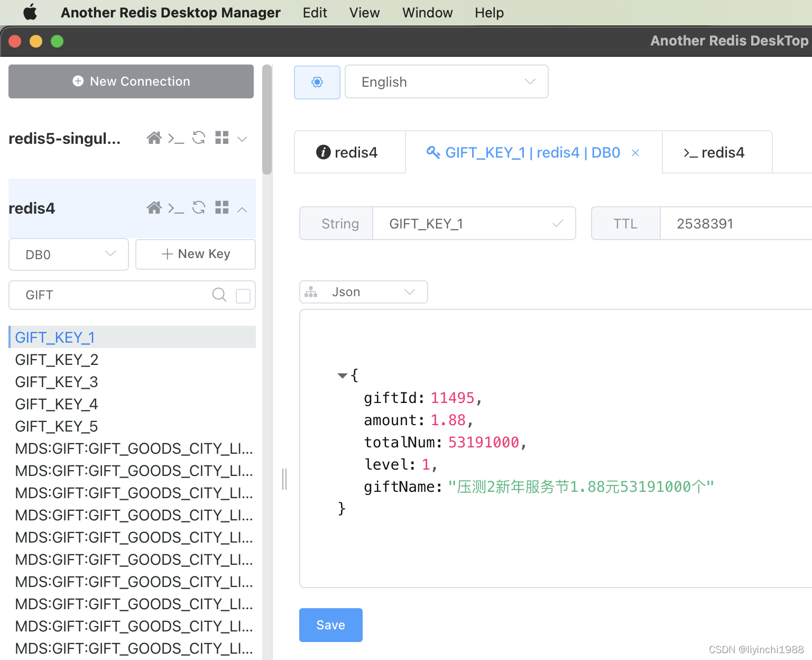Click the TTL value field
The image size is (812, 660).
(736, 224)
